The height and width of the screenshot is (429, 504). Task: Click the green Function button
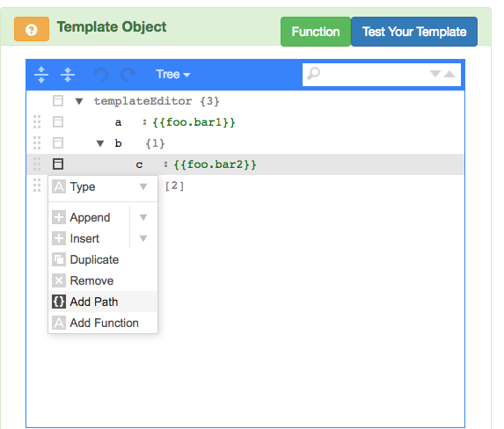(x=316, y=32)
